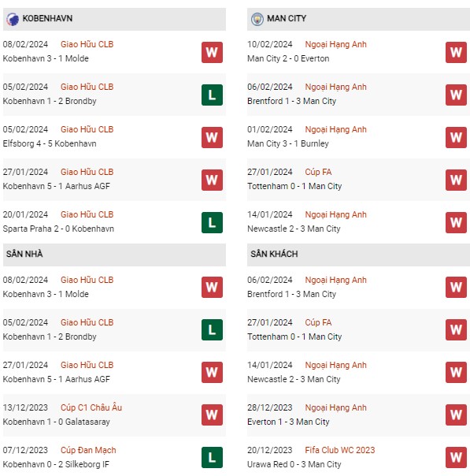Click the W badge for Urawa Red 0-3 Man City
470x476 pixels.
pyautogui.click(x=456, y=458)
